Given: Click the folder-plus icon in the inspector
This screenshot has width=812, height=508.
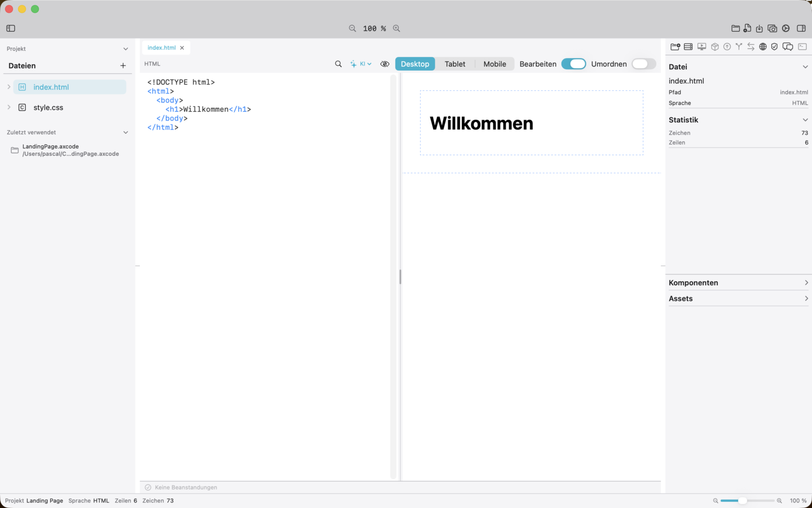Looking at the screenshot, I should pyautogui.click(x=675, y=47).
